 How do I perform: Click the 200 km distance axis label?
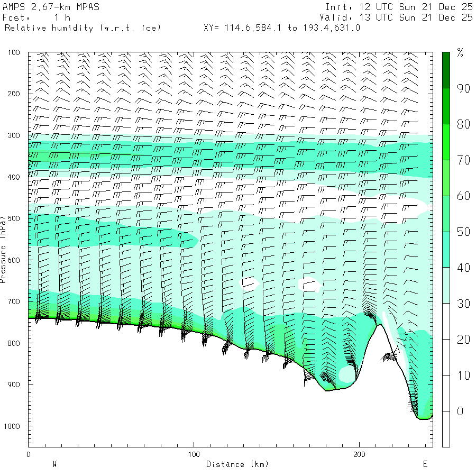point(359,454)
